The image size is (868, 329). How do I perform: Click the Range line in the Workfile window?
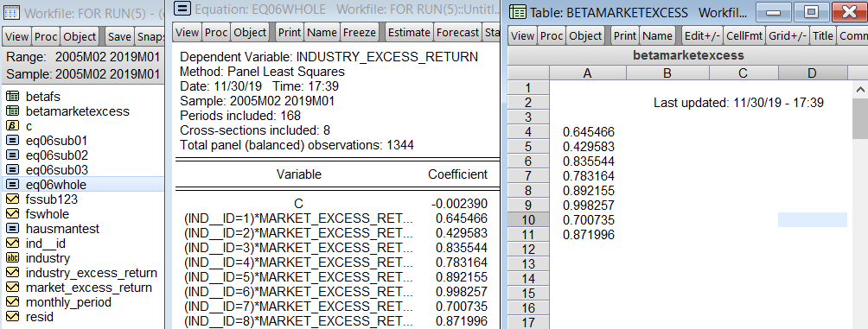83,57
